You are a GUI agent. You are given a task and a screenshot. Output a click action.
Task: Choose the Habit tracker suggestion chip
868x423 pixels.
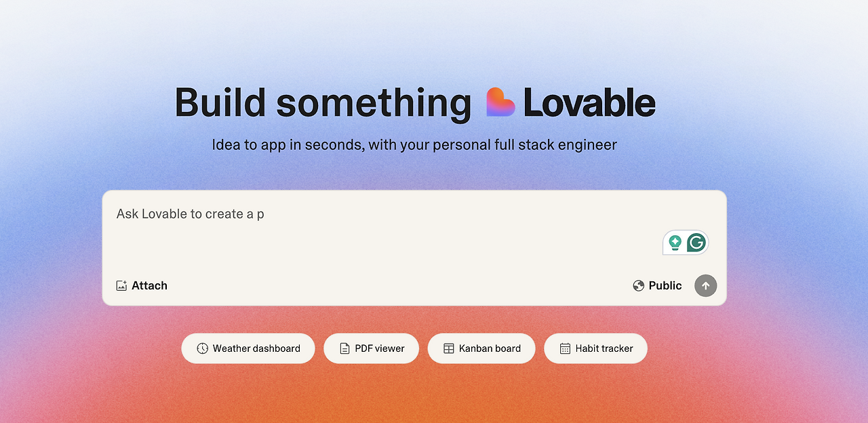coord(595,348)
